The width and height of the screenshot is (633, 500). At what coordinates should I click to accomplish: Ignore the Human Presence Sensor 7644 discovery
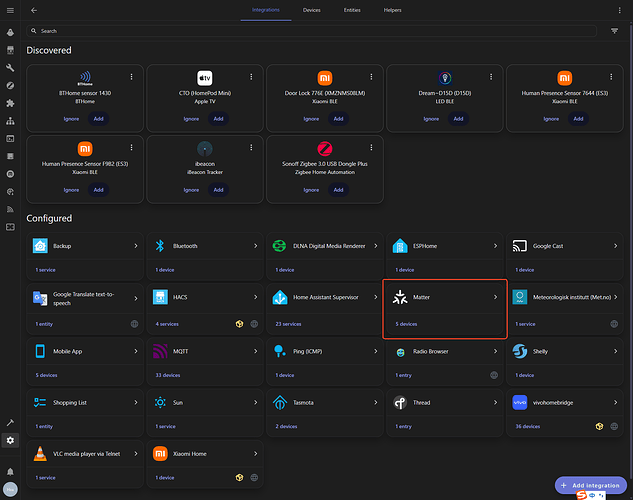tap(551, 119)
